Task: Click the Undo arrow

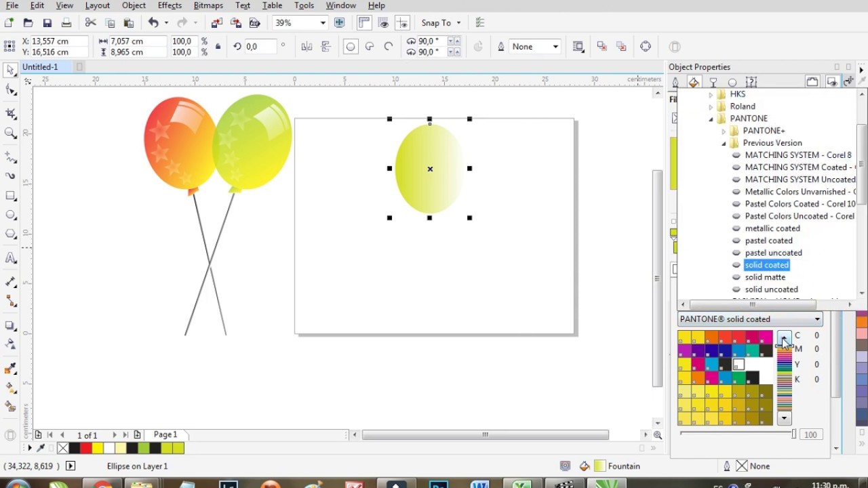Action: [x=153, y=23]
